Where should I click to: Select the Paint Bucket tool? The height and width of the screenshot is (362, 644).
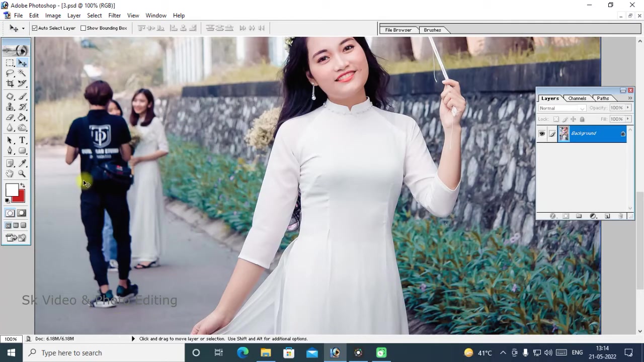click(x=22, y=117)
